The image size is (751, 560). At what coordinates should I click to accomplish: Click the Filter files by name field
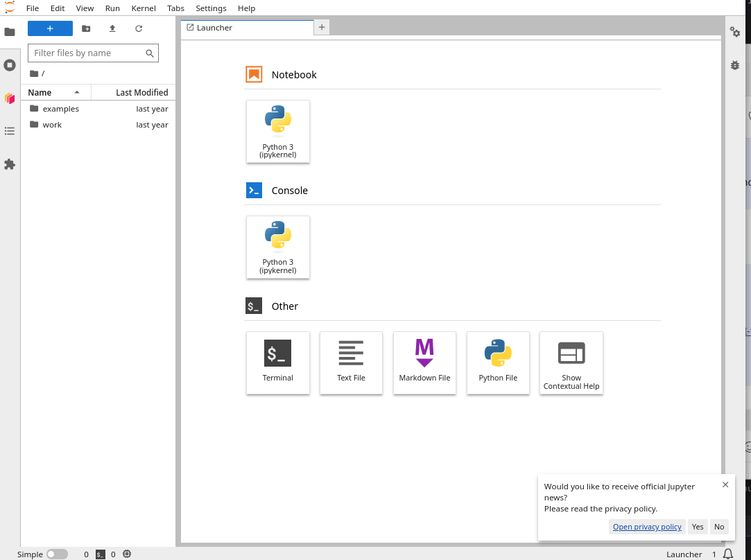[x=87, y=53]
